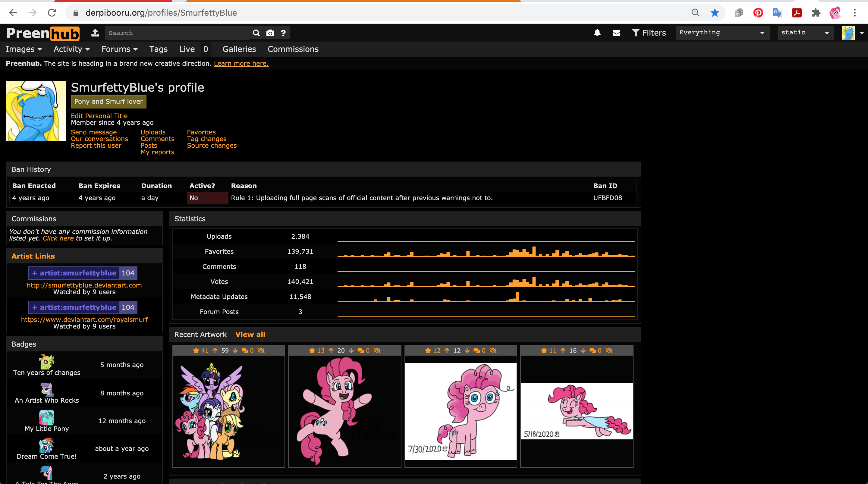Image resolution: width=868 pixels, height=484 pixels.
Task: Hide the fourth artwork using crossed-eye icon
Action: pos(609,350)
